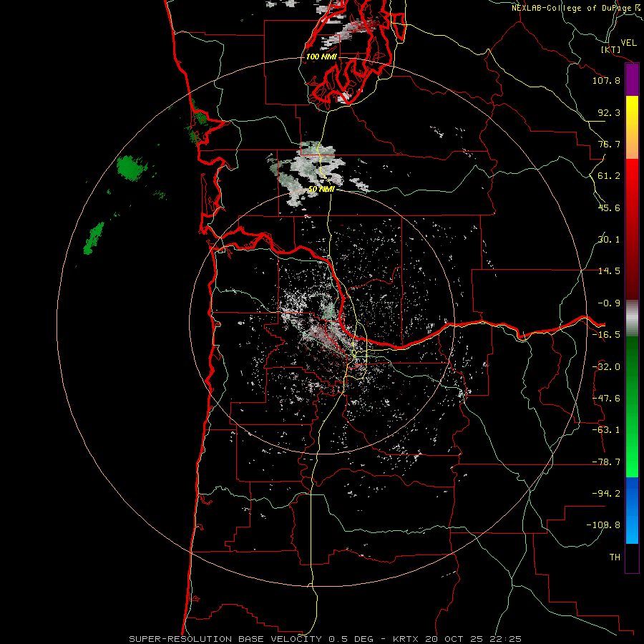Click the purple segment of the color bar
The image size is (644, 644).
(x=632, y=79)
